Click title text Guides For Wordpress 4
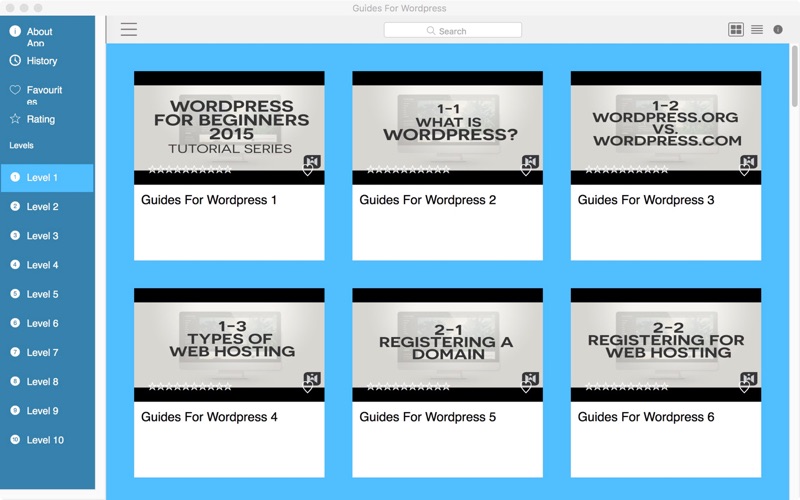This screenshot has height=500, width=800. point(209,417)
